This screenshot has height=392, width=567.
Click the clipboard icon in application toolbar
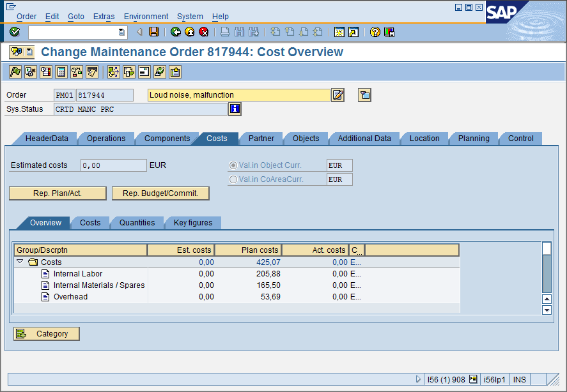(175, 72)
